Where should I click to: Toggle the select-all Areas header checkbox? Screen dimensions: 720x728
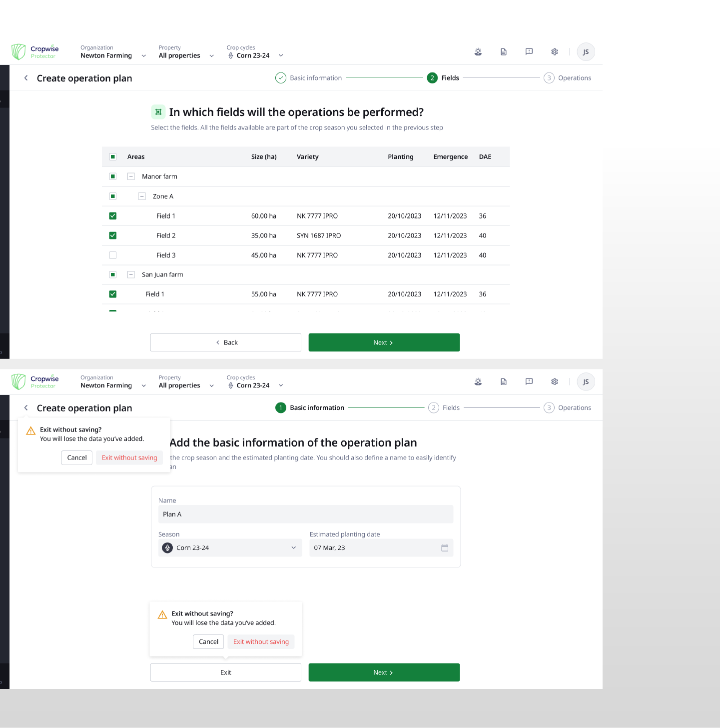coord(113,157)
